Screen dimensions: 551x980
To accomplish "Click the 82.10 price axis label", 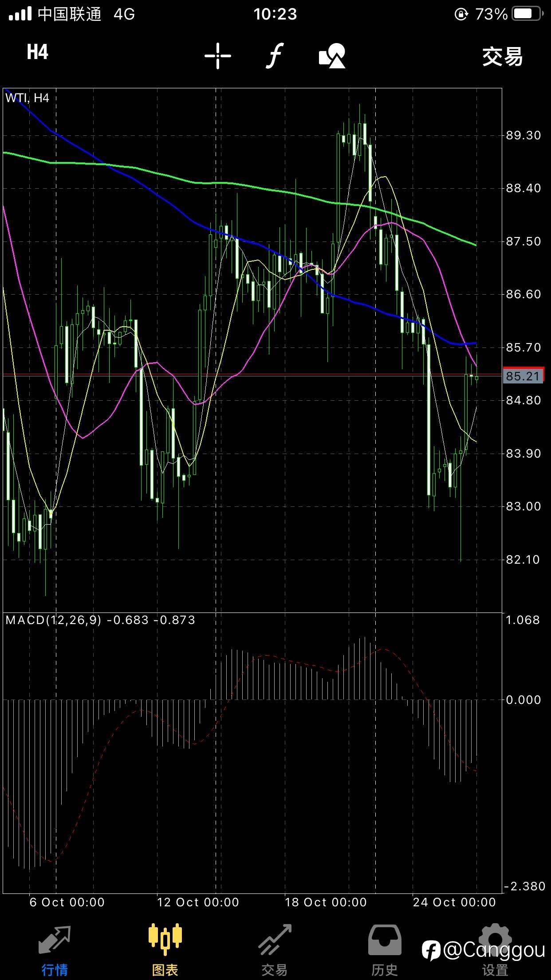I will pos(523,560).
